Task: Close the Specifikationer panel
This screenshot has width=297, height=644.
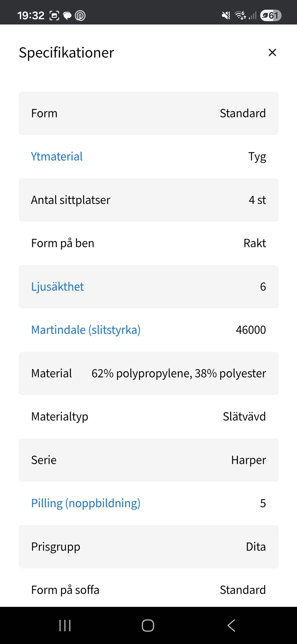Action: point(272,52)
